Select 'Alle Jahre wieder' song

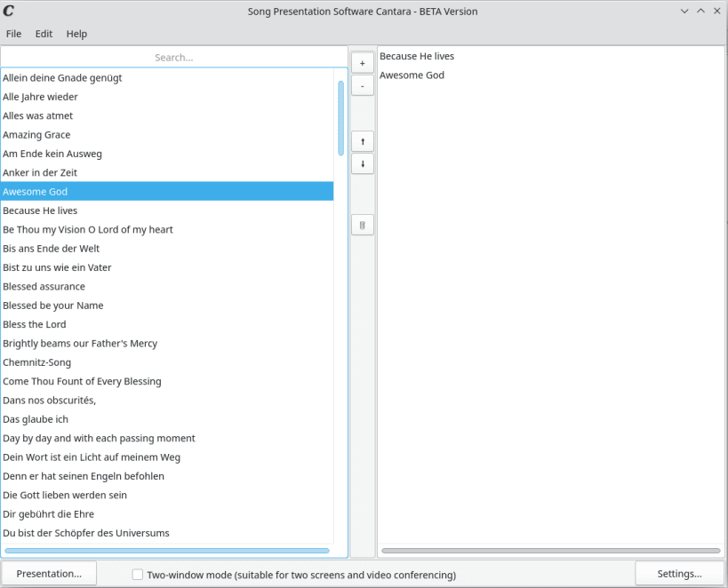click(x=167, y=97)
